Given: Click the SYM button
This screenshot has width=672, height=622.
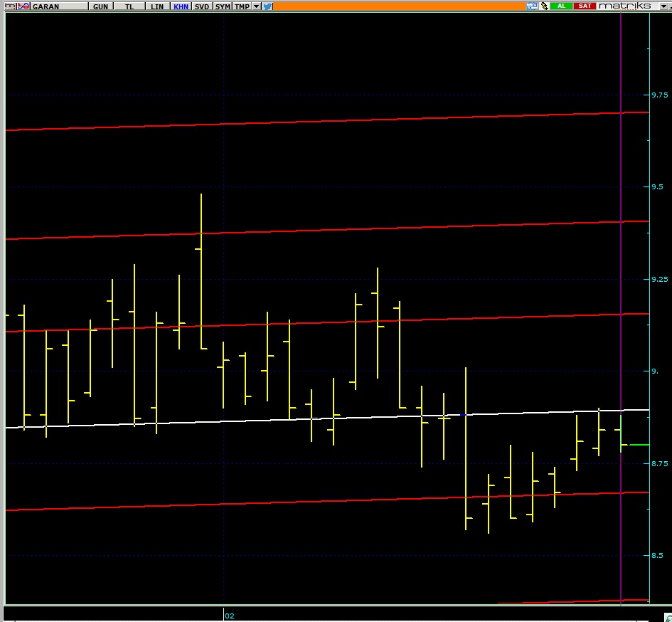Looking at the screenshot, I should click(x=223, y=6).
